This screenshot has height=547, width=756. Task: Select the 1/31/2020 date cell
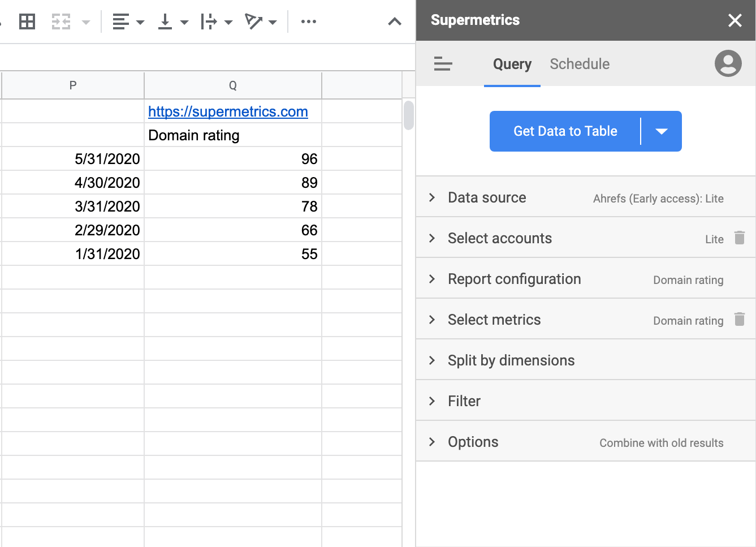coord(73,254)
